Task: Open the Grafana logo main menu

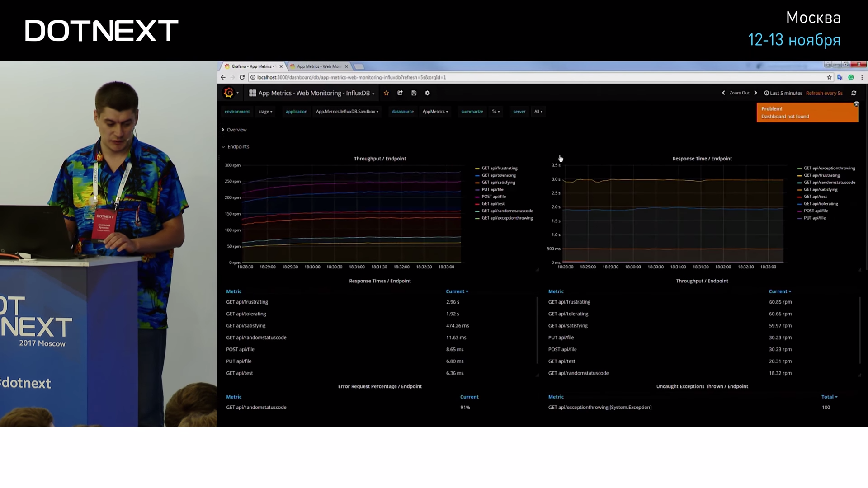Action: [229, 93]
